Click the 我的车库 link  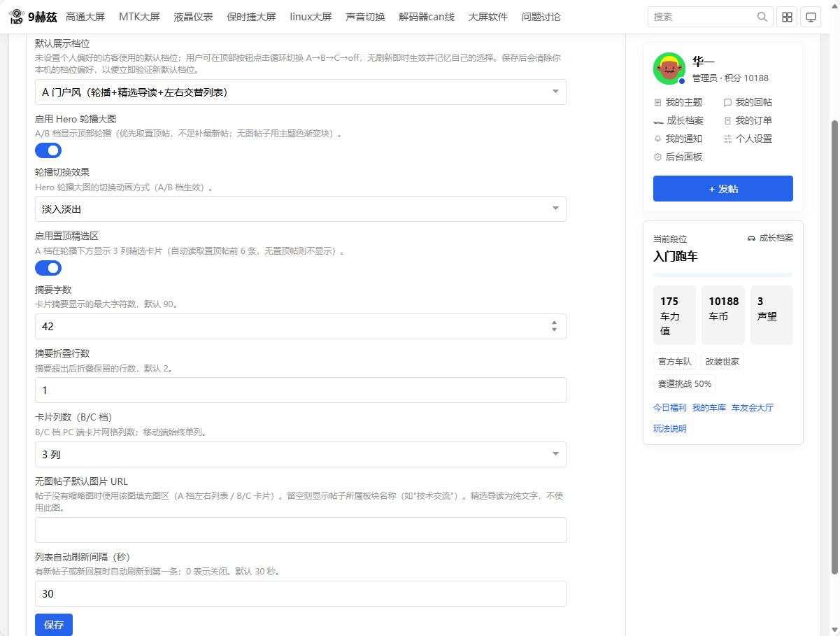coord(709,407)
